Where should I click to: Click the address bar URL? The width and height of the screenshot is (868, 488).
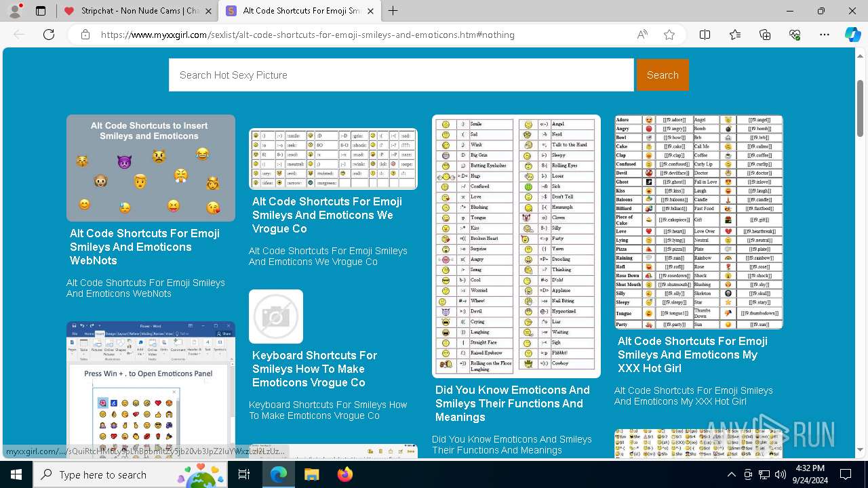[308, 35]
